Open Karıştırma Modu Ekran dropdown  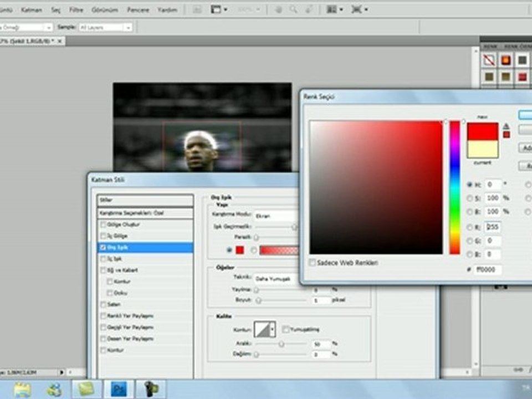pyautogui.click(x=276, y=216)
